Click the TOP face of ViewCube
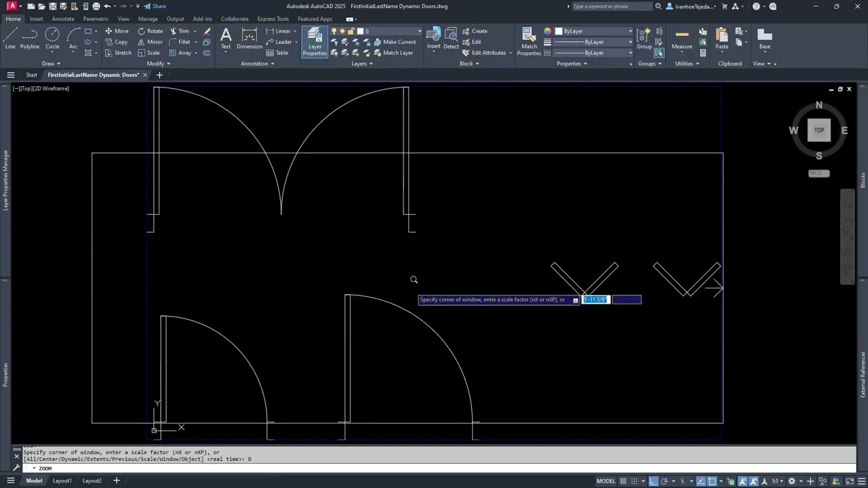 tap(819, 130)
